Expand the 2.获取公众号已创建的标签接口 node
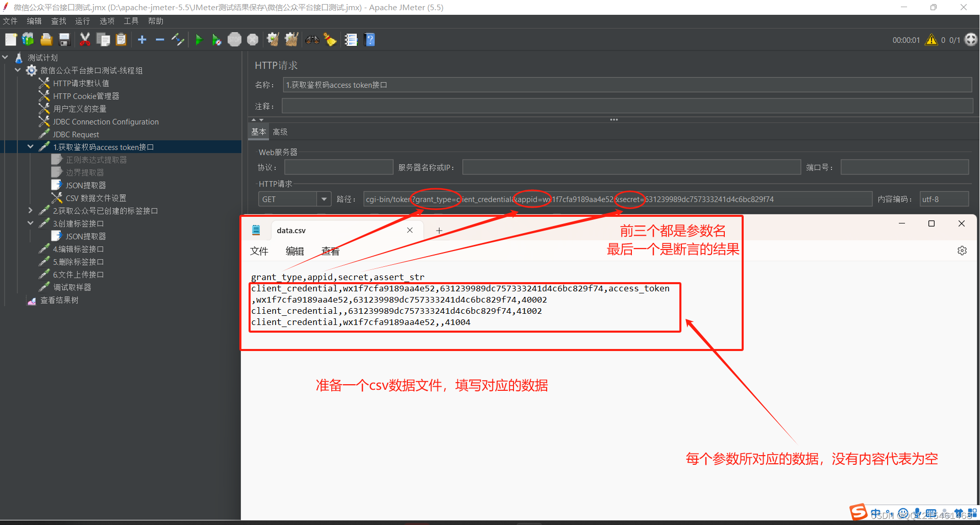980x525 pixels. click(31, 211)
